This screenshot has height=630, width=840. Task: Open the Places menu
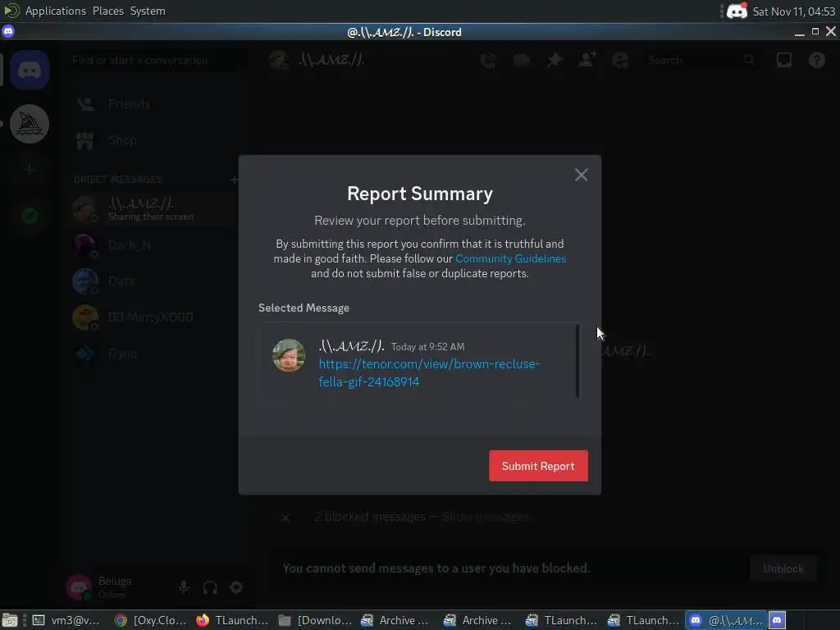coord(108,11)
